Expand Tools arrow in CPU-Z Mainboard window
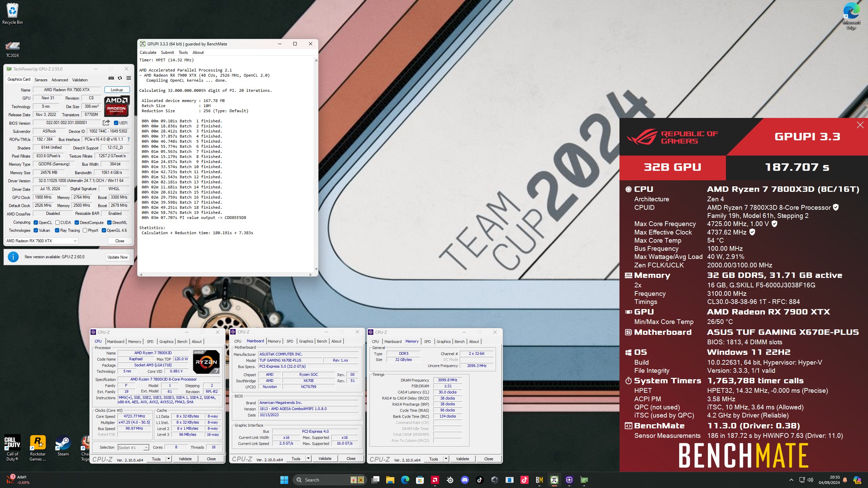 point(308,459)
